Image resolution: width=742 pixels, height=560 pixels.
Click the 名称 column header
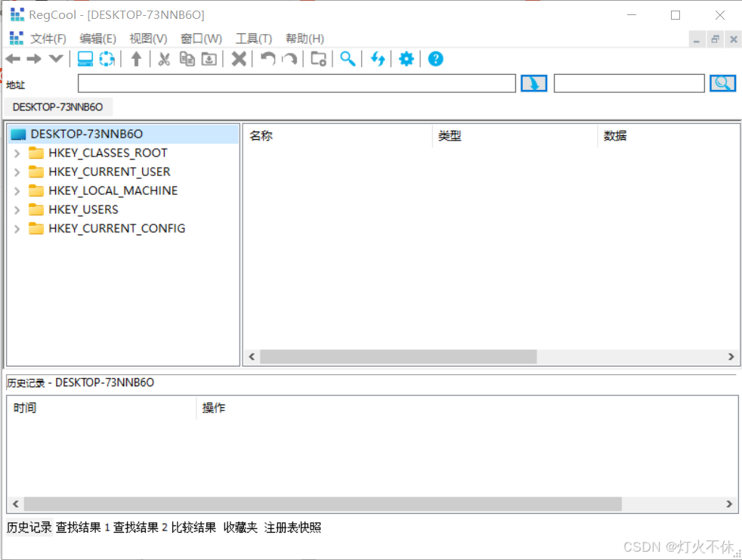338,136
